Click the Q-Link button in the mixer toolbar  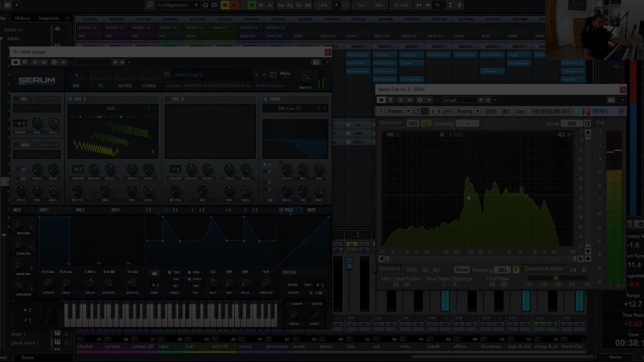(401, 5)
